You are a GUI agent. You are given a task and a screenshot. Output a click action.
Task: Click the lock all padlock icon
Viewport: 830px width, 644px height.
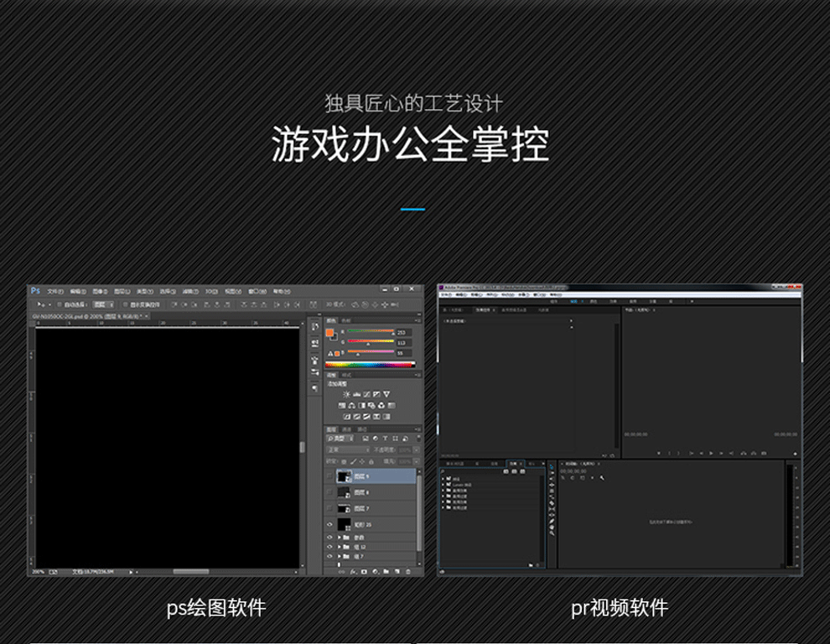(x=371, y=462)
